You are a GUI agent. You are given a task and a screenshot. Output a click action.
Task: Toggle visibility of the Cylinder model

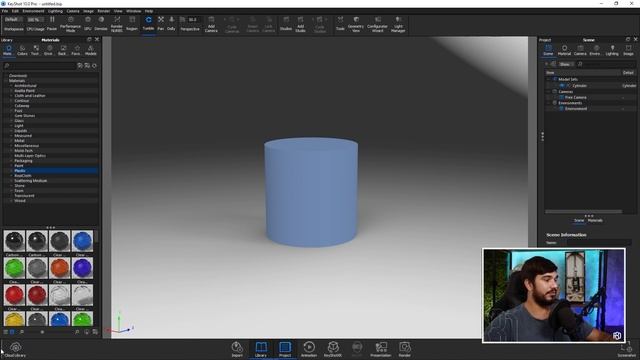pyautogui.click(x=562, y=86)
